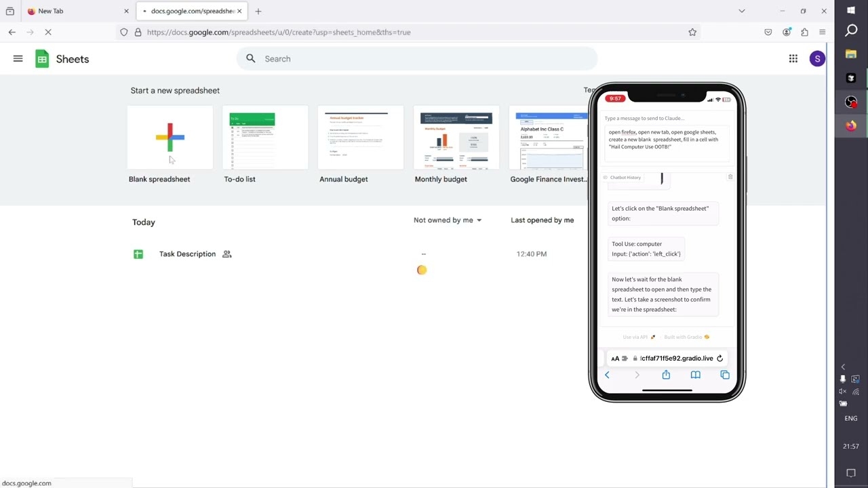Viewport: 868px width, 488px height.
Task: Click ENG language indicator in taskbar
Action: (x=851, y=418)
